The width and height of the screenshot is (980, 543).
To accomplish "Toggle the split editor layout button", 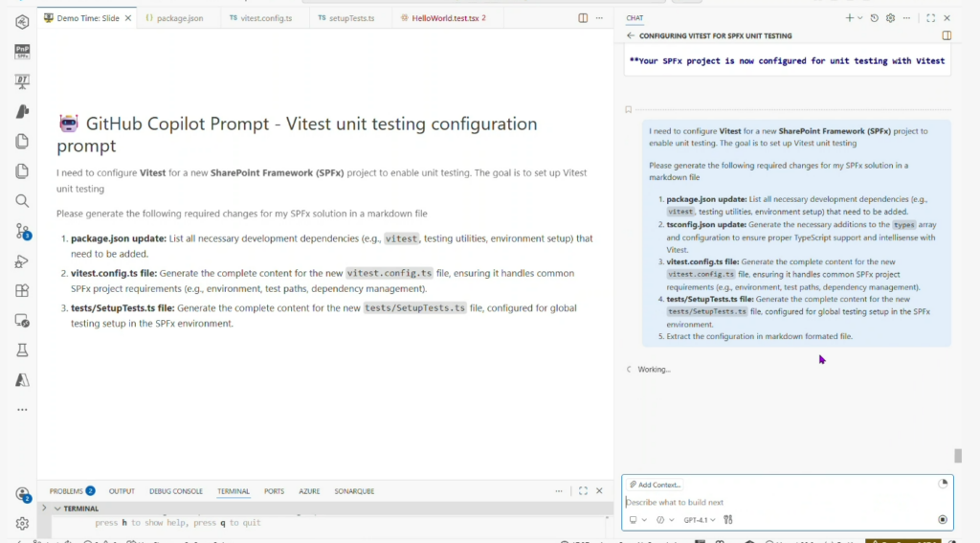I will pyautogui.click(x=583, y=18).
